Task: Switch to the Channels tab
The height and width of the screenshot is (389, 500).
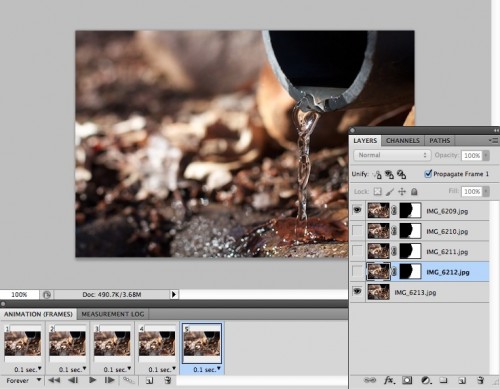Action: pyautogui.click(x=403, y=141)
